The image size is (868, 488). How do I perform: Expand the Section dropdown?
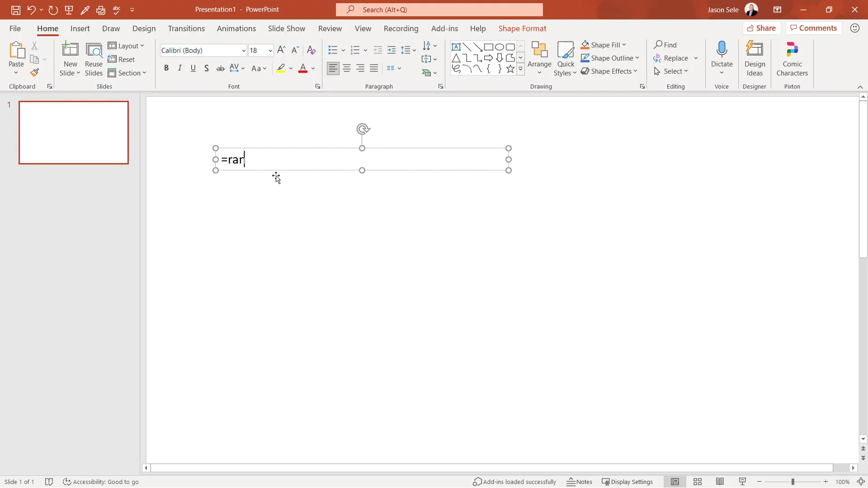tap(127, 73)
